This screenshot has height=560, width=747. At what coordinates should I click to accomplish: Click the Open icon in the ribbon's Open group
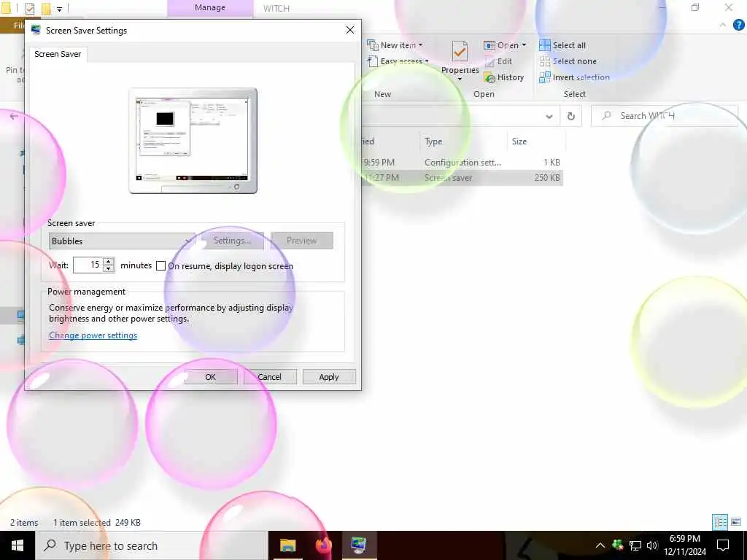click(x=489, y=45)
